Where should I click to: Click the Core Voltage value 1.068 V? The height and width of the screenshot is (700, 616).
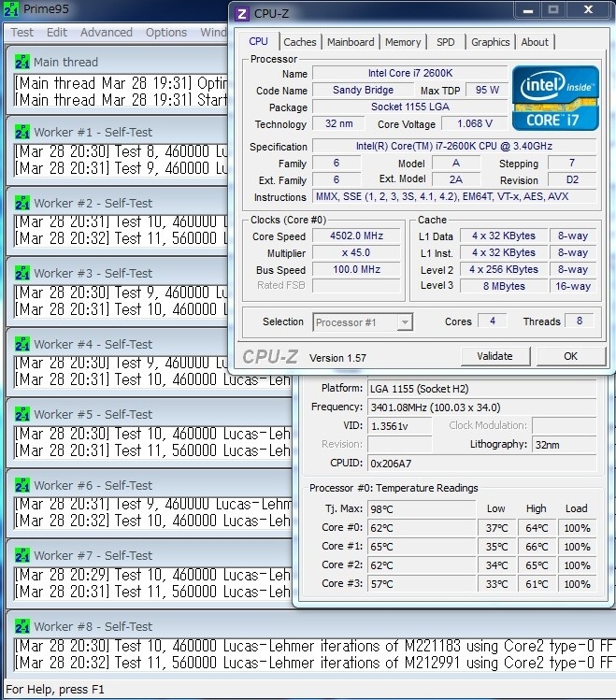tap(475, 123)
